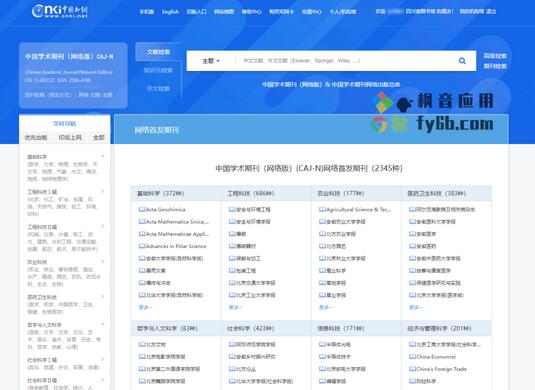Click the book icon beside 爆破
Screen dimensions: 535x390
232,234
